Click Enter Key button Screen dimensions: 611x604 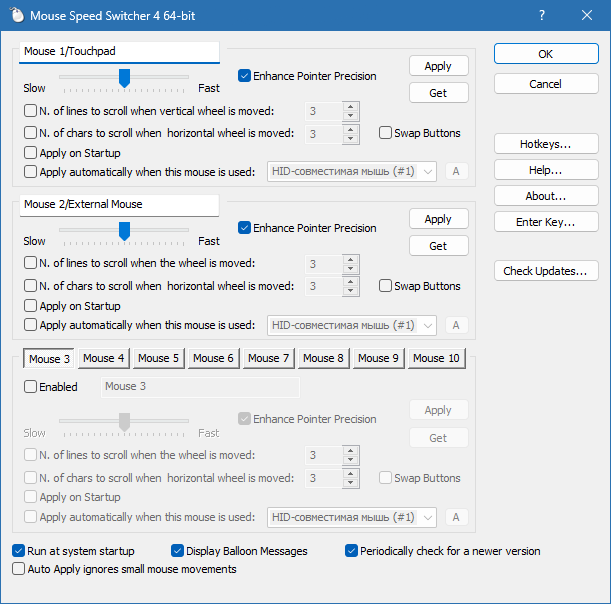tap(546, 222)
